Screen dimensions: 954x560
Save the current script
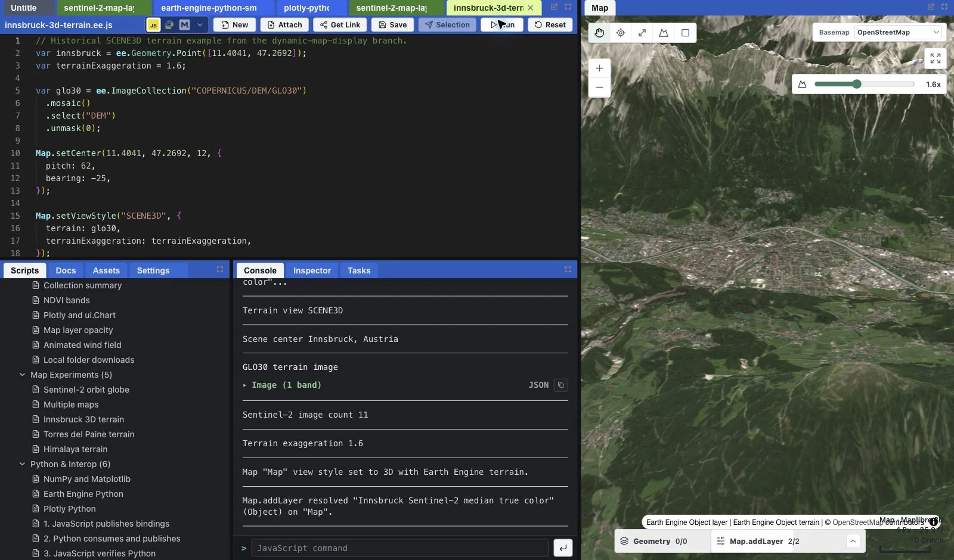392,25
